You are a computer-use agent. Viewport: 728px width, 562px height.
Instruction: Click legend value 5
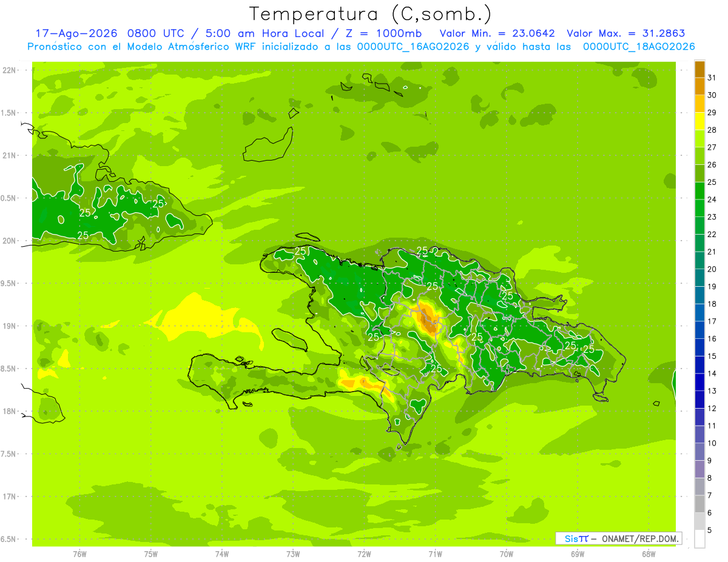coord(710,530)
